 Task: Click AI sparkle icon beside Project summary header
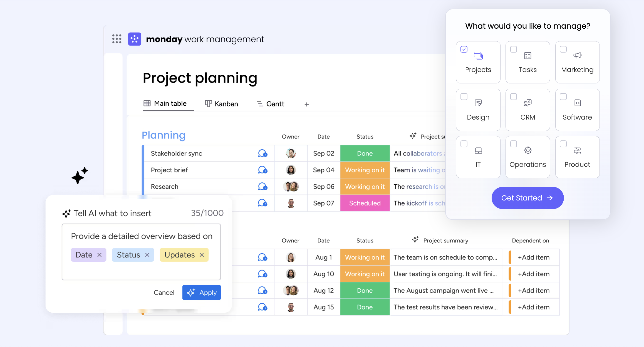pyautogui.click(x=415, y=240)
